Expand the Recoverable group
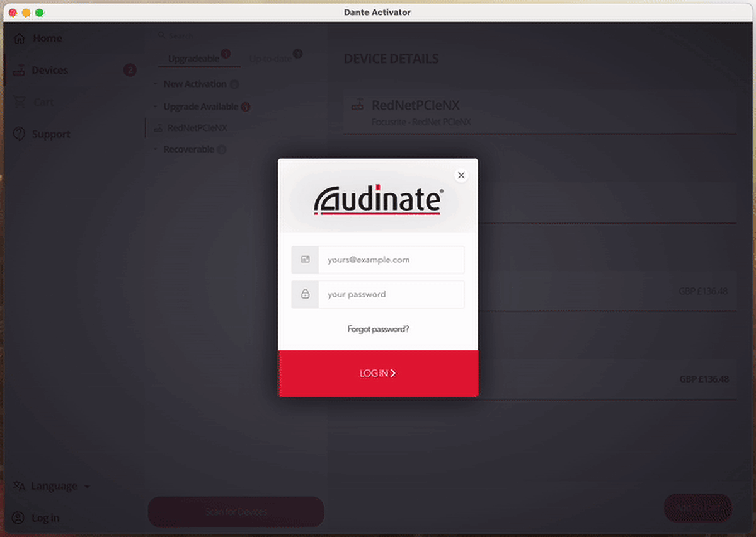The height and width of the screenshot is (537, 756). click(189, 149)
